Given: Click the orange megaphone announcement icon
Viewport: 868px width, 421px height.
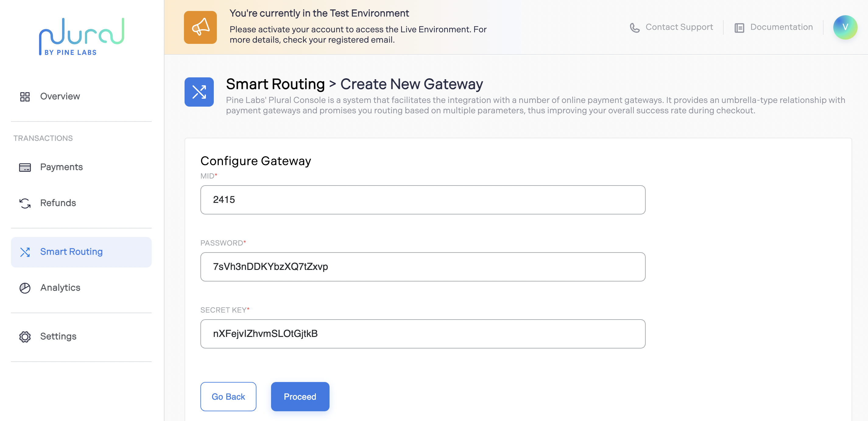Looking at the screenshot, I should pos(200,27).
